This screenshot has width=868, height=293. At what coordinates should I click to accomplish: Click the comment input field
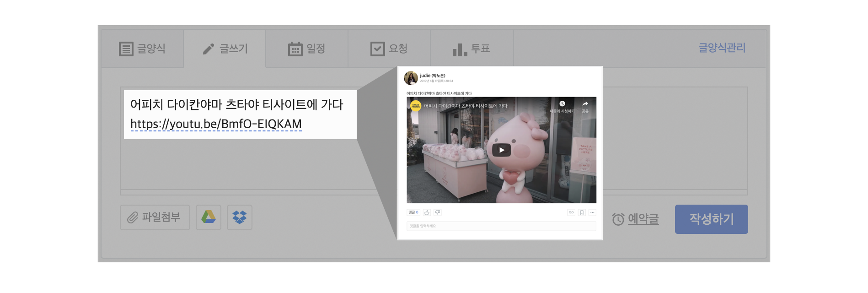(501, 226)
